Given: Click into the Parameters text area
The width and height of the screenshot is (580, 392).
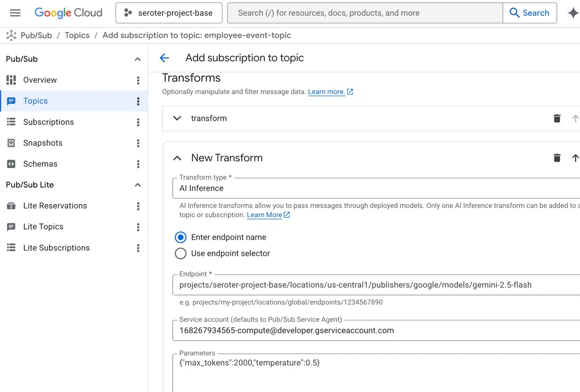Looking at the screenshot, I should [376, 373].
